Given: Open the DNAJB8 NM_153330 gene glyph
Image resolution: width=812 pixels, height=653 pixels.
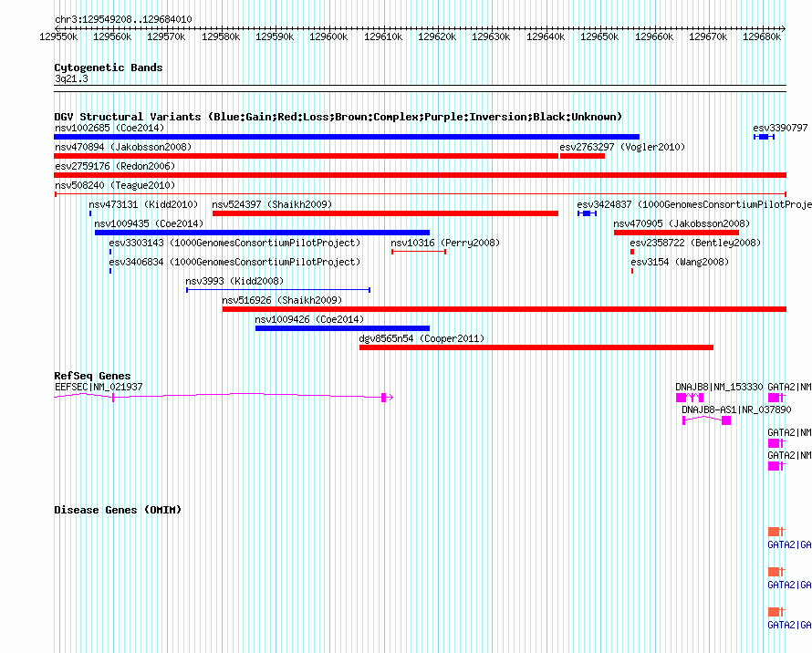Looking at the screenshot, I should [x=690, y=398].
